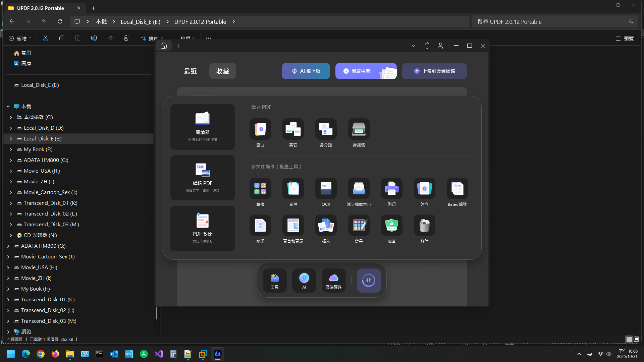
Task: Click the Bates numbering icon
Action: (x=457, y=189)
